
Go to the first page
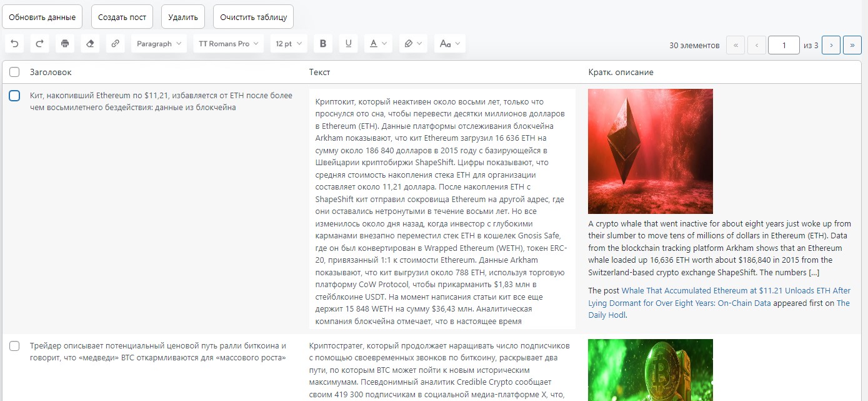coord(736,45)
